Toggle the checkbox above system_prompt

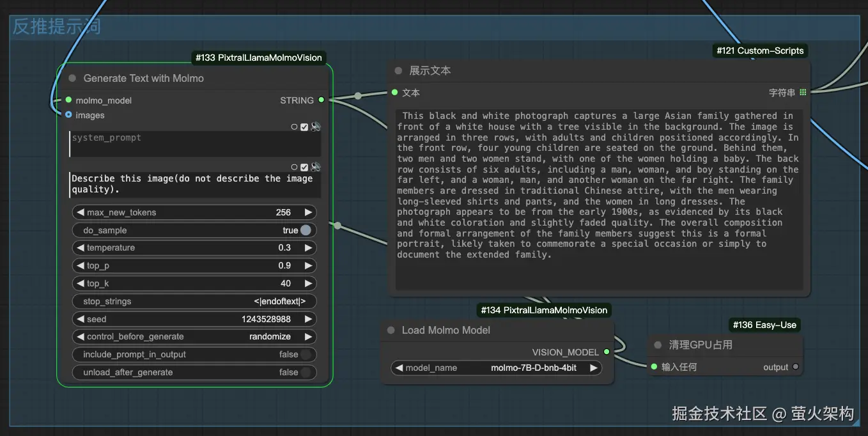point(304,127)
